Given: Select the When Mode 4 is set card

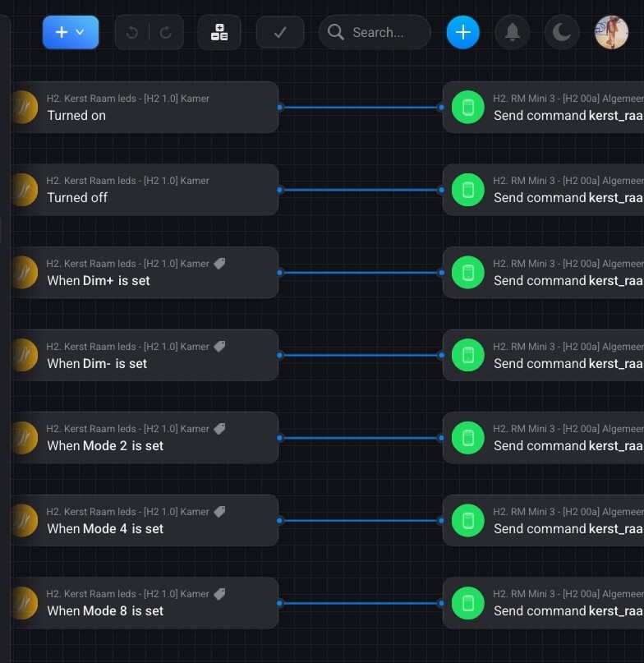Looking at the screenshot, I should click(144, 521).
